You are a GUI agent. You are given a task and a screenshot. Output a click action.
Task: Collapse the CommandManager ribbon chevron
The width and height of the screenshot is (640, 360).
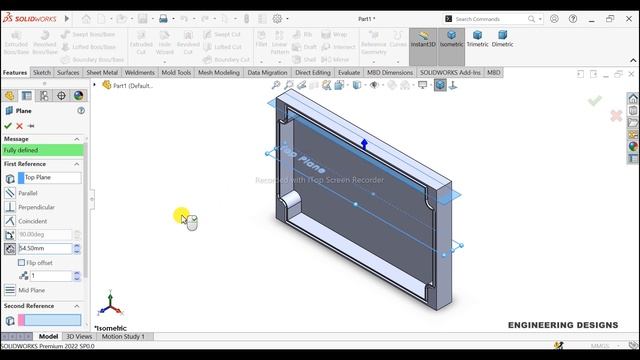point(633,60)
